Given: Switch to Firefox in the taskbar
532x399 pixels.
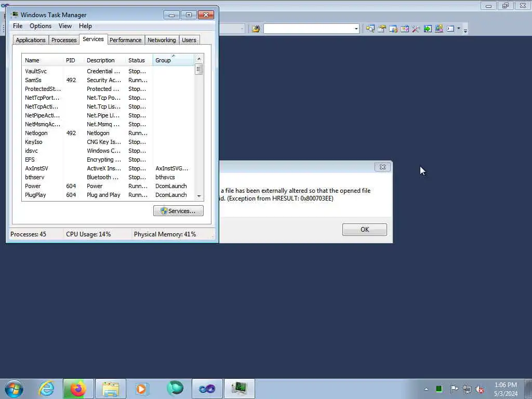Looking at the screenshot, I should coord(78,389).
